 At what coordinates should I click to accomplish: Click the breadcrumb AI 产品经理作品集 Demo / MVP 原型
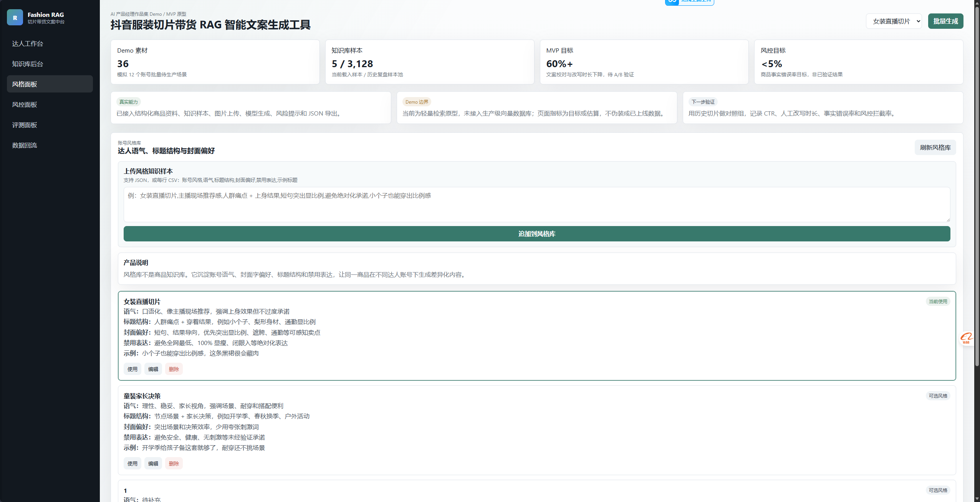(x=148, y=14)
